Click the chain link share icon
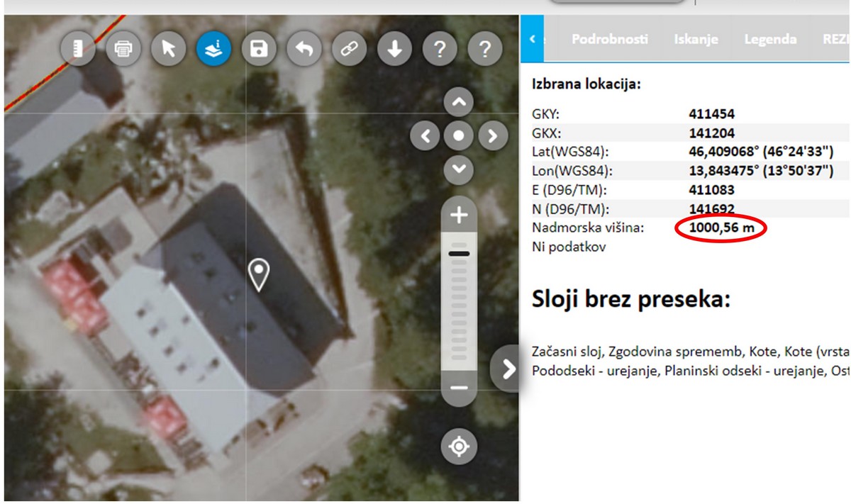The width and height of the screenshot is (851, 504). pos(349,49)
